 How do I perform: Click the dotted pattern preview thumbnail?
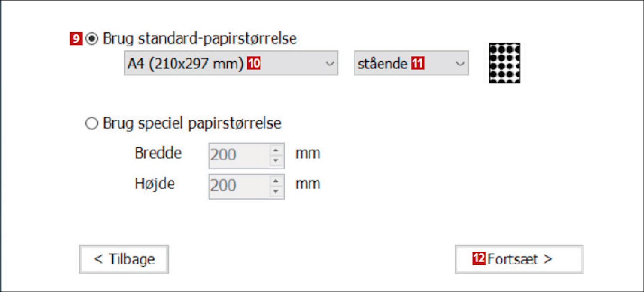(504, 63)
